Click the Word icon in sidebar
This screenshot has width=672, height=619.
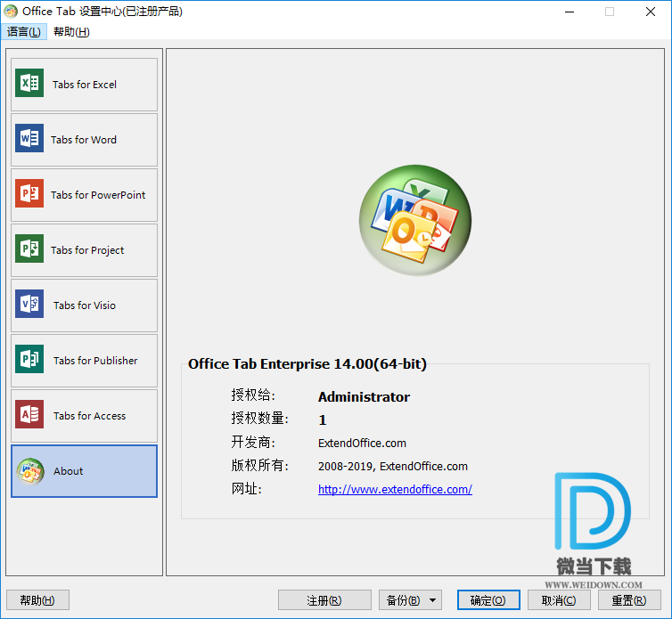29,138
